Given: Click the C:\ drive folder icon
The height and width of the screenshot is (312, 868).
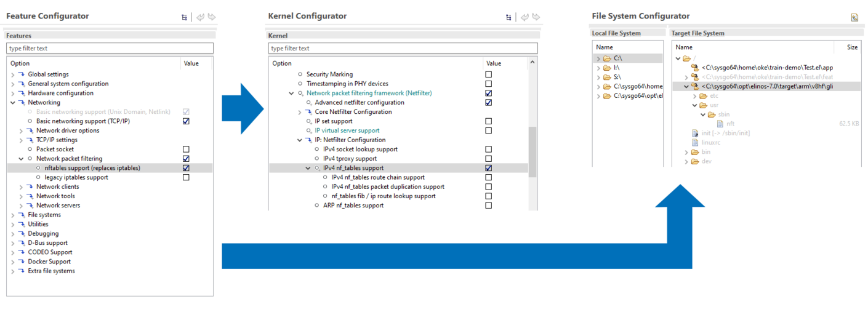Looking at the screenshot, I should click(607, 58).
